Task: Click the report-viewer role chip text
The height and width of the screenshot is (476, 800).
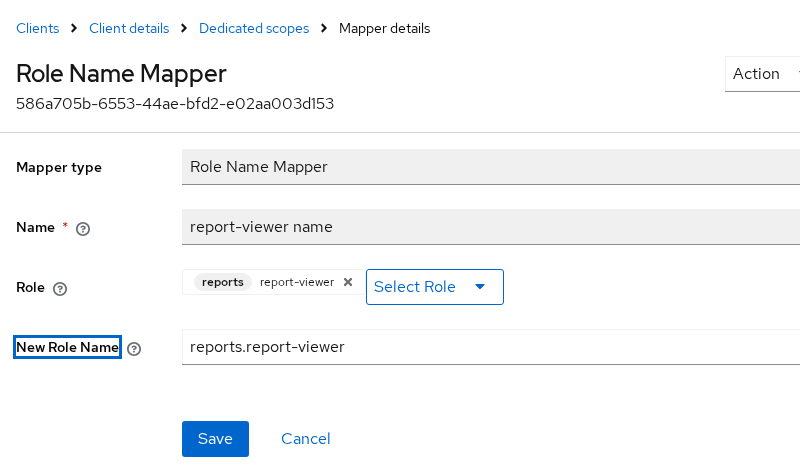Action: tap(297, 282)
